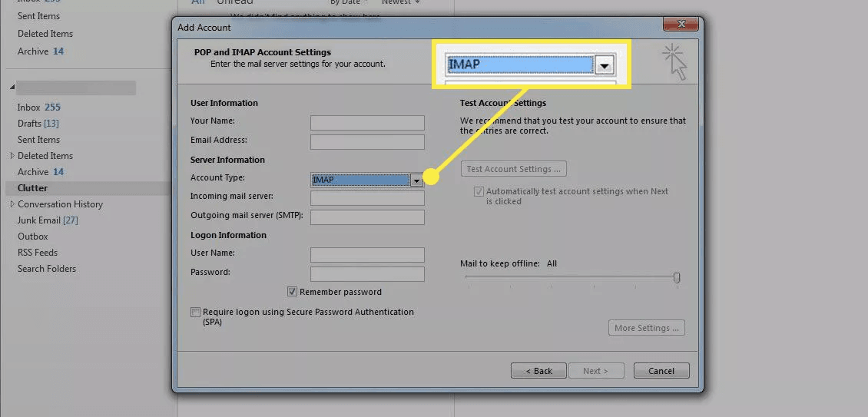The height and width of the screenshot is (417, 868).
Task: Cancel the Add Account wizard
Action: [661, 371]
